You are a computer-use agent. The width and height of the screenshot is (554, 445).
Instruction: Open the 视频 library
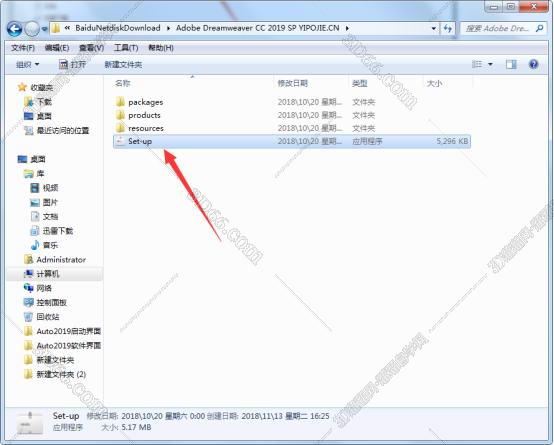point(50,188)
